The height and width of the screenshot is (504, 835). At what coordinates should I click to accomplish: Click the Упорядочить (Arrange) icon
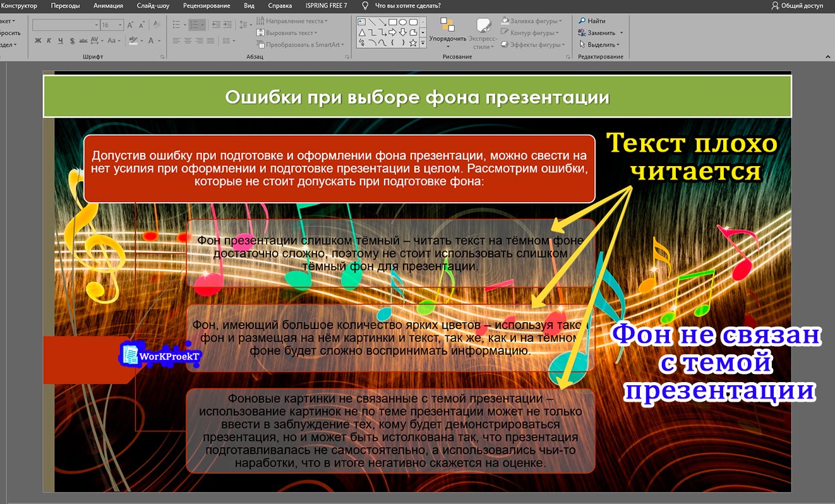click(x=447, y=32)
